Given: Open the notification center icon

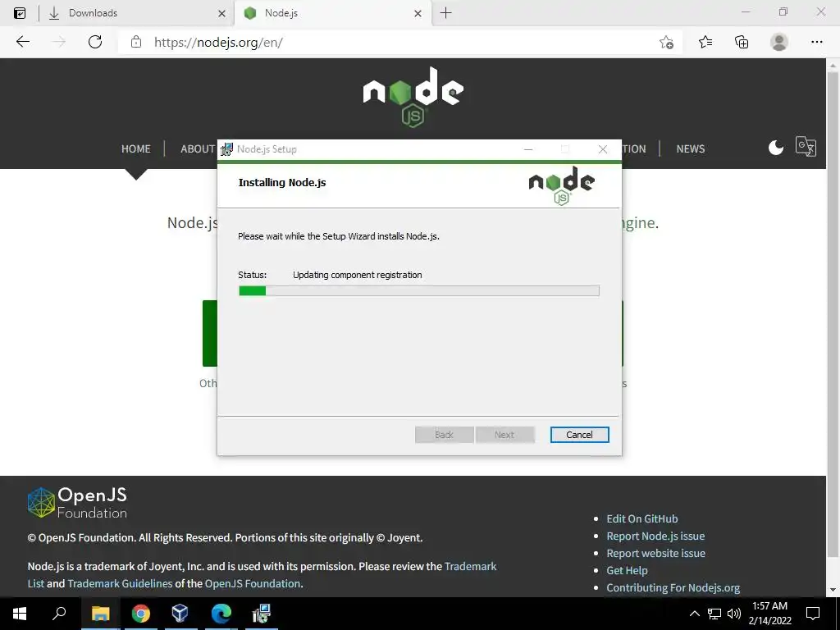Looking at the screenshot, I should (x=813, y=614).
